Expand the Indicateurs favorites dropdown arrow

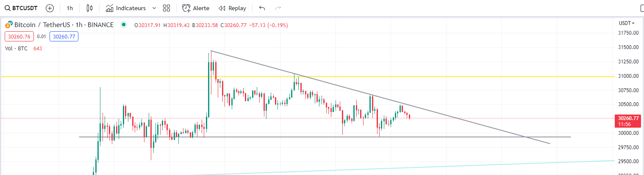coord(154,8)
